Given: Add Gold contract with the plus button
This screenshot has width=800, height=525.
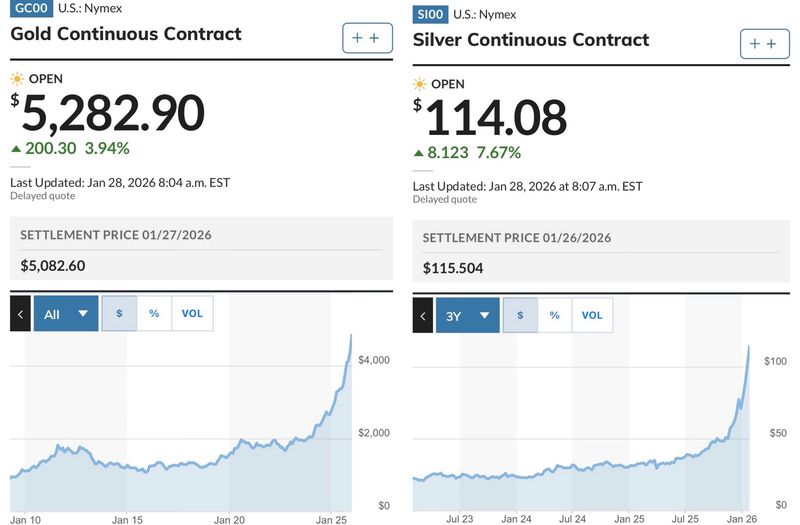Looking at the screenshot, I should [x=366, y=38].
